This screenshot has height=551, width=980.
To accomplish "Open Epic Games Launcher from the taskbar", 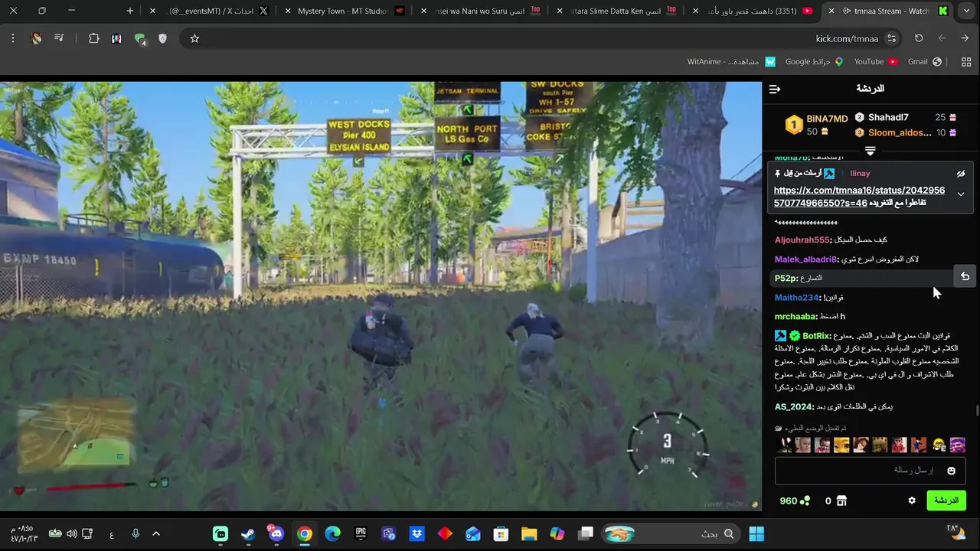I will (x=361, y=533).
